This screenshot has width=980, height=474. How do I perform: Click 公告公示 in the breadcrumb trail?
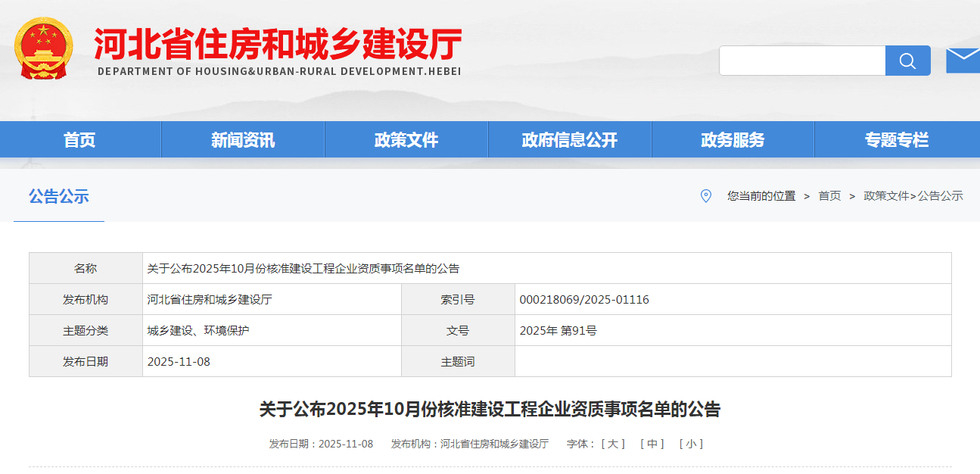(941, 196)
